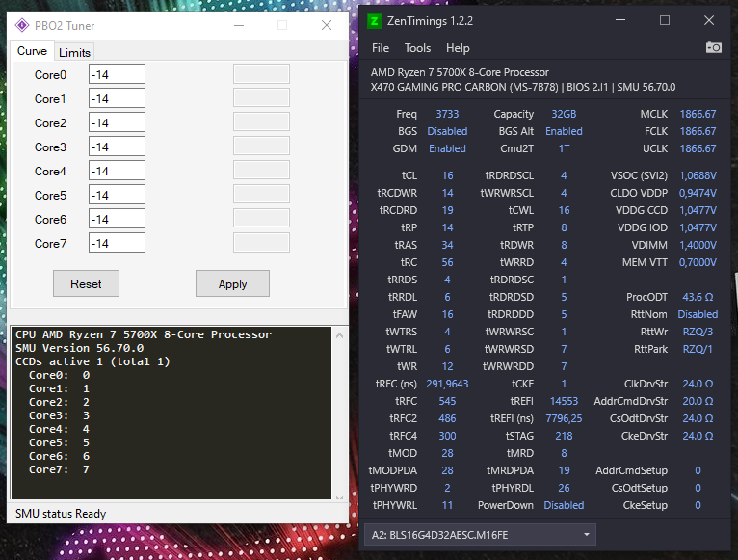738x560 pixels.
Task: Click the tREFI (ns) value 7796,25
Action: [564, 418]
